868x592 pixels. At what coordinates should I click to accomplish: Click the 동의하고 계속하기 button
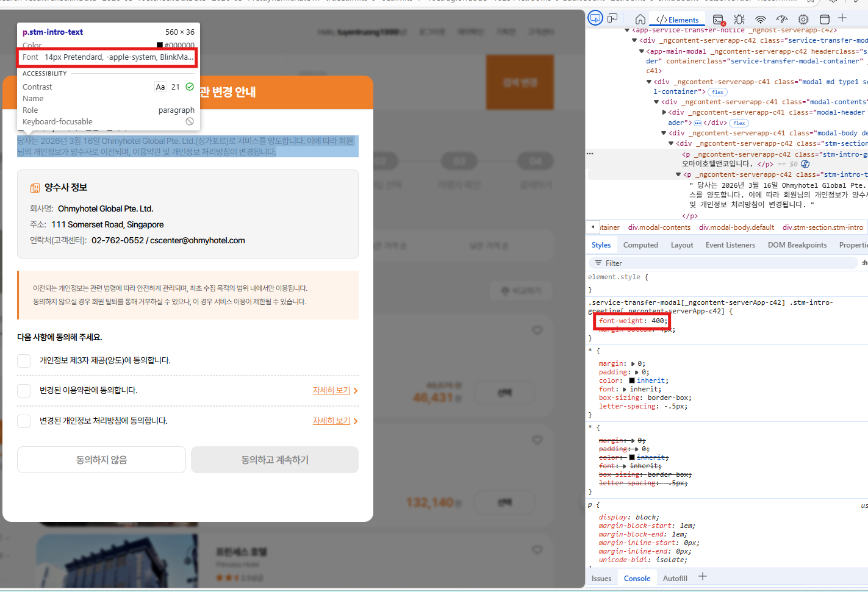(x=274, y=460)
